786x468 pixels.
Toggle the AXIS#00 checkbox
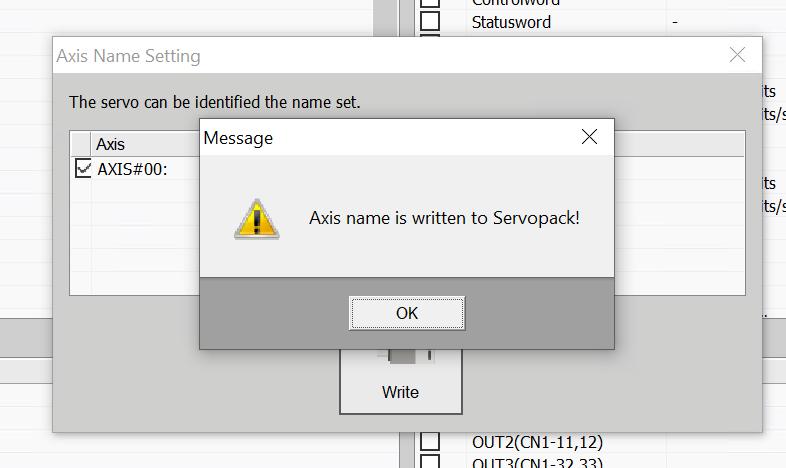click(x=83, y=169)
